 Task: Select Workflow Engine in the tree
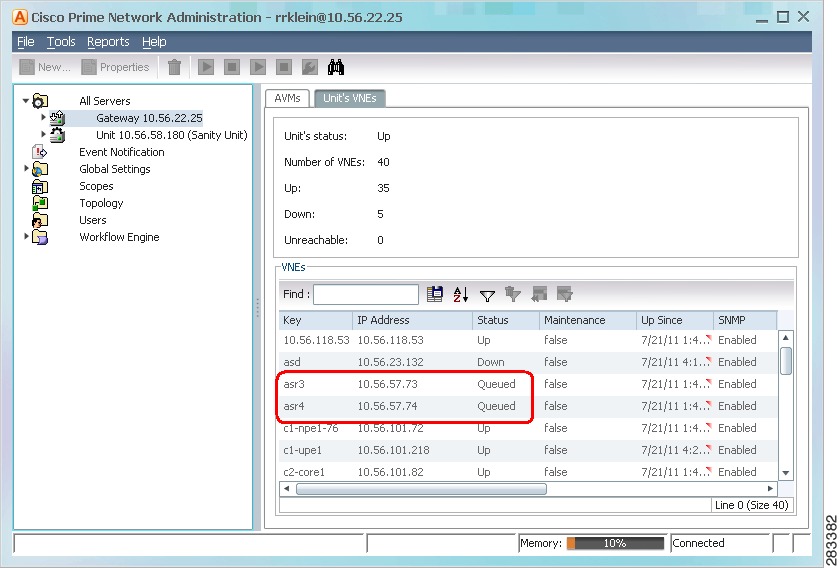click(119, 237)
